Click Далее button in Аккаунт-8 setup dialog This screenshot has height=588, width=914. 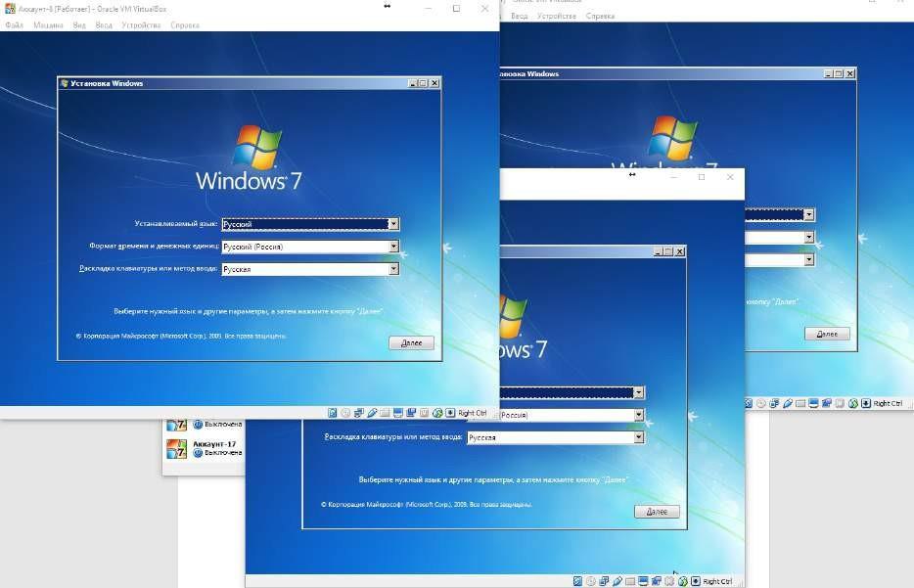click(x=412, y=342)
